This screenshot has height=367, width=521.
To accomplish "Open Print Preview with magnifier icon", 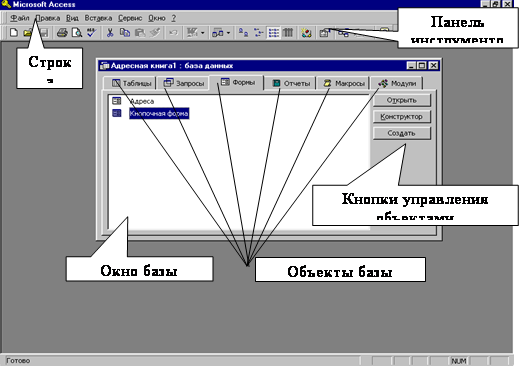I will coord(77,33).
